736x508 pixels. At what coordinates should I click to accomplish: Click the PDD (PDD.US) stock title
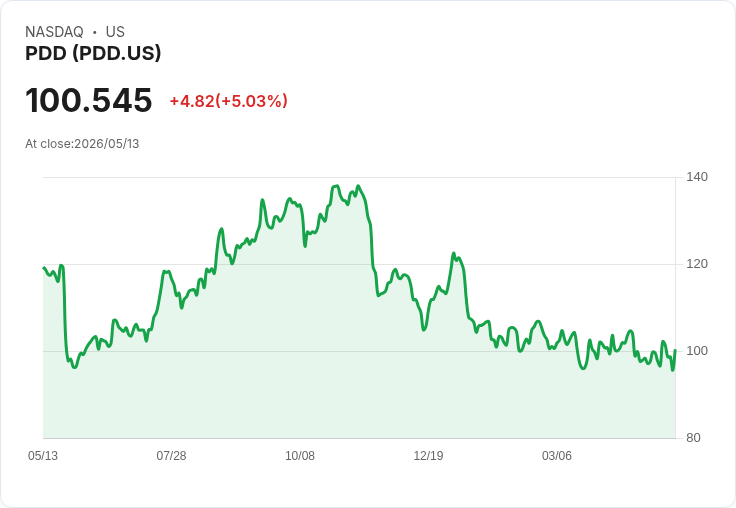(93, 53)
